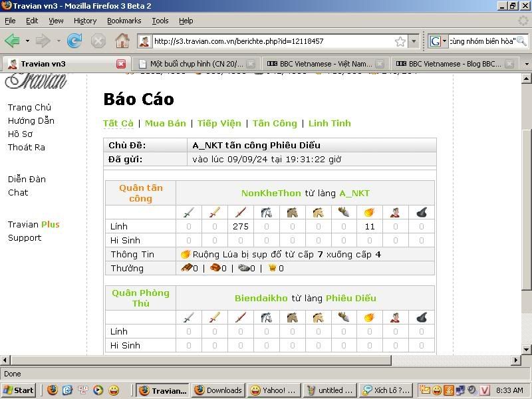
Task: Reload the page with the refresh icon
Action: pos(74,41)
